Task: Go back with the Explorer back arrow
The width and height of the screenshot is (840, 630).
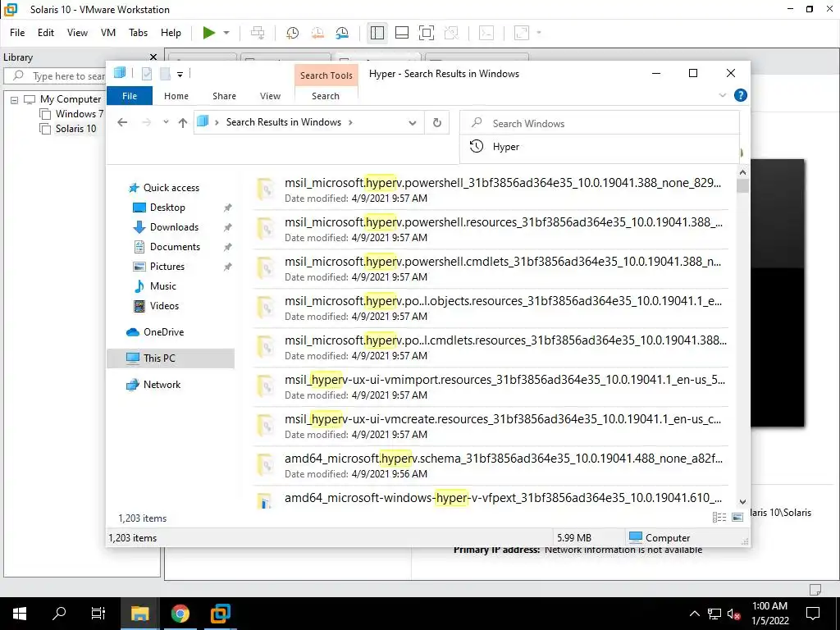Action: (x=123, y=123)
